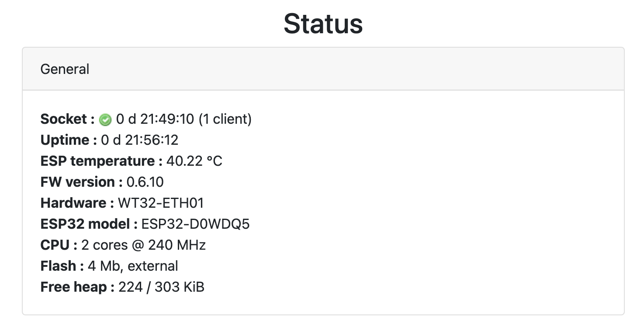Click the firmware version number 0.6.10

[x=145, y=182]
